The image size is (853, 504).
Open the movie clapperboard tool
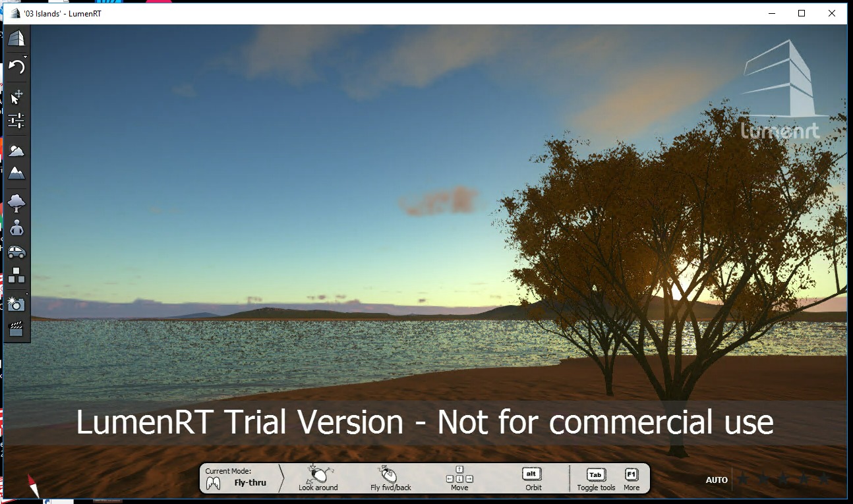pyautogui.click(x=16, y=329)
